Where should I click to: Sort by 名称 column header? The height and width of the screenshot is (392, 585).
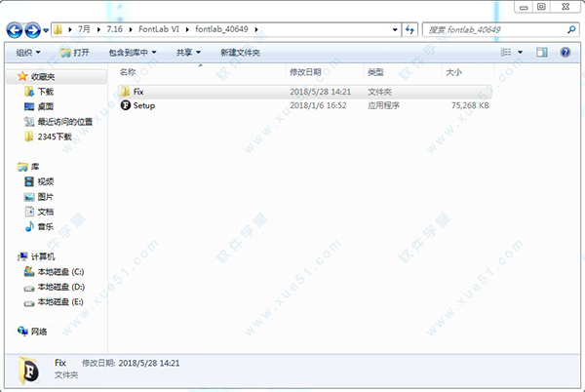coord(128,72)
